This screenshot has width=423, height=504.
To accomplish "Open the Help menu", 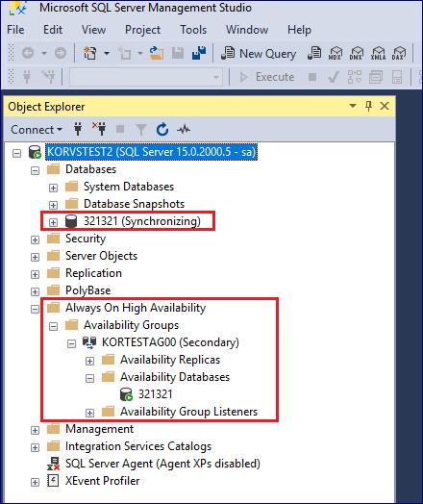I will [299, 30].
